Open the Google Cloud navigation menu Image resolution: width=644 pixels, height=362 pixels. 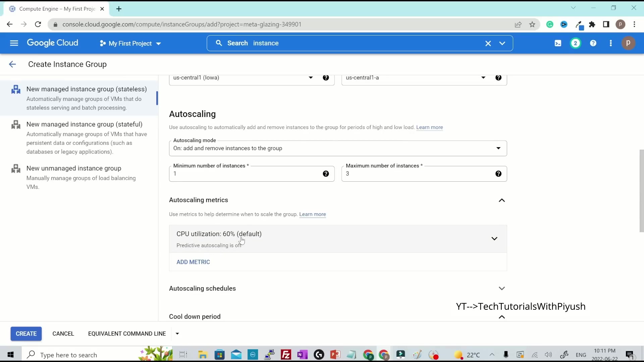(14, 43)
